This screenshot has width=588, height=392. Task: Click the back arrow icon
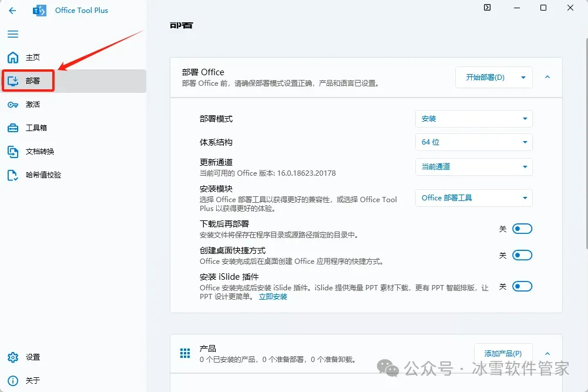pos(12,11)
